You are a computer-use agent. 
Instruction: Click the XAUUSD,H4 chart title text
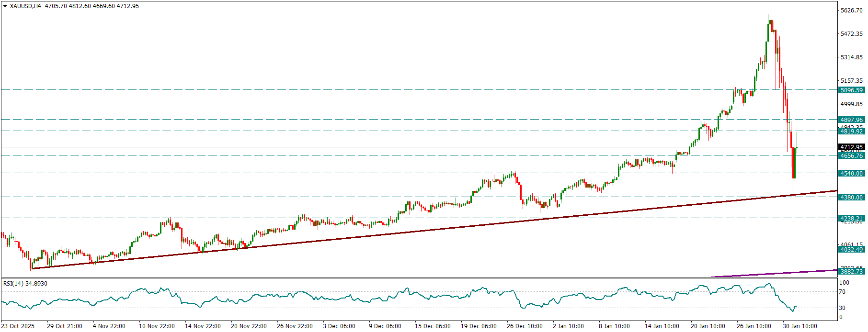[x=25, y=6]
